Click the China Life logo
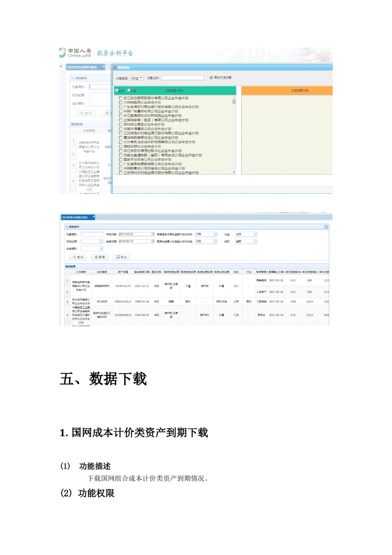Image resolution: width=392 pixels, height=555 pixels. (74, 53)
